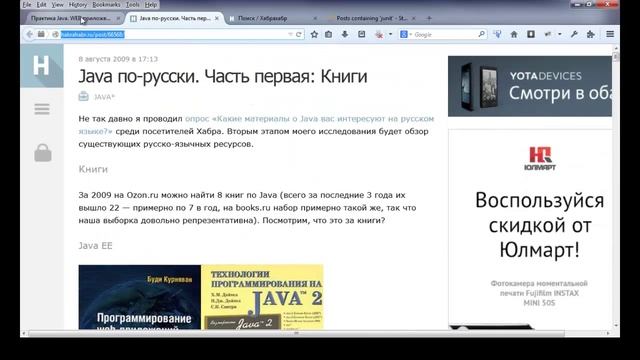Viewport: 640px width, 360px height.
Task: Click the vertical scrollbar thumb
Action: tap(616, 57)
